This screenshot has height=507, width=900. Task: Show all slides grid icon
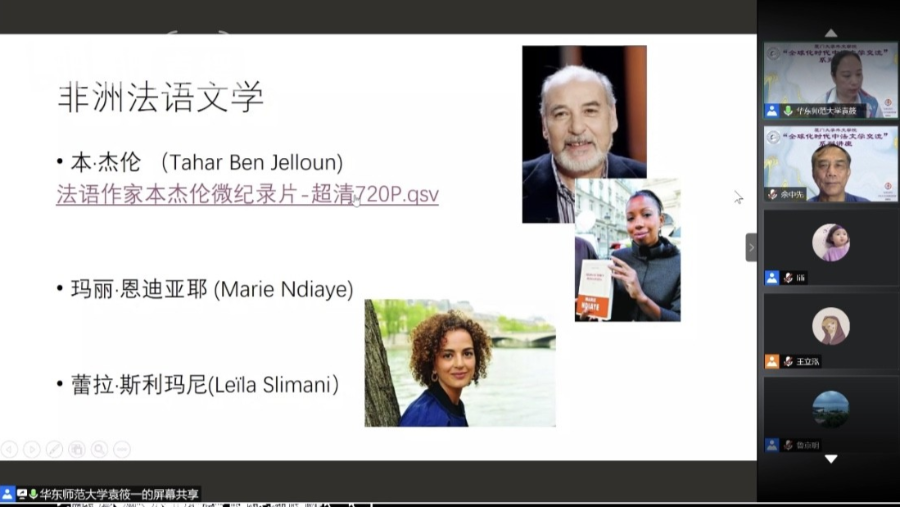tap(76, 449)
